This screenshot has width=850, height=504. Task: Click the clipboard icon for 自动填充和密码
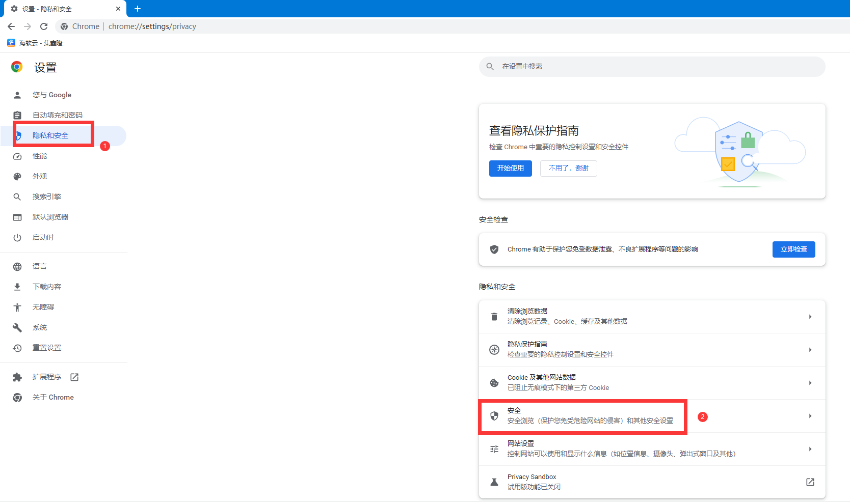pos(17,116)
